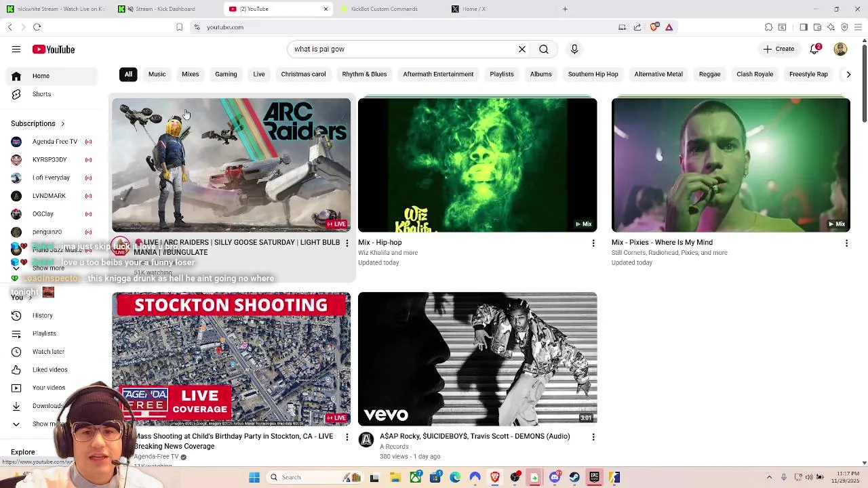The image size is (868, 488).
Task: Go back in the browser
Action: pos(10,27)
